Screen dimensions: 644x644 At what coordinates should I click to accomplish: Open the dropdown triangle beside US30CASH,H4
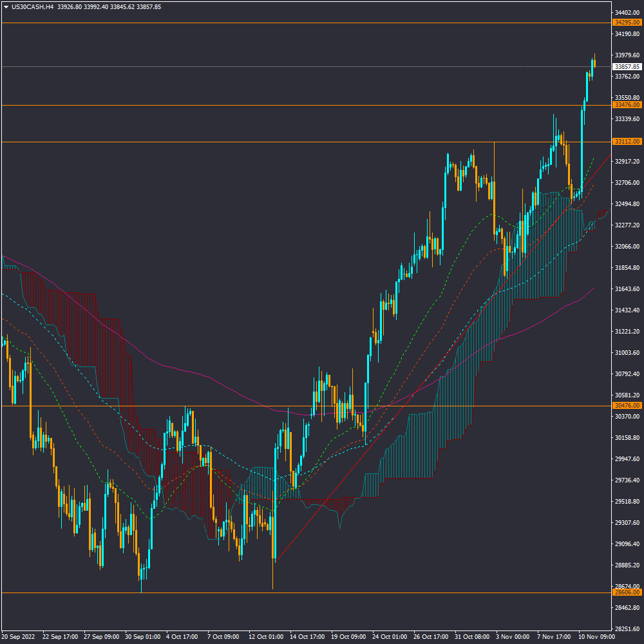pos(6,6)
